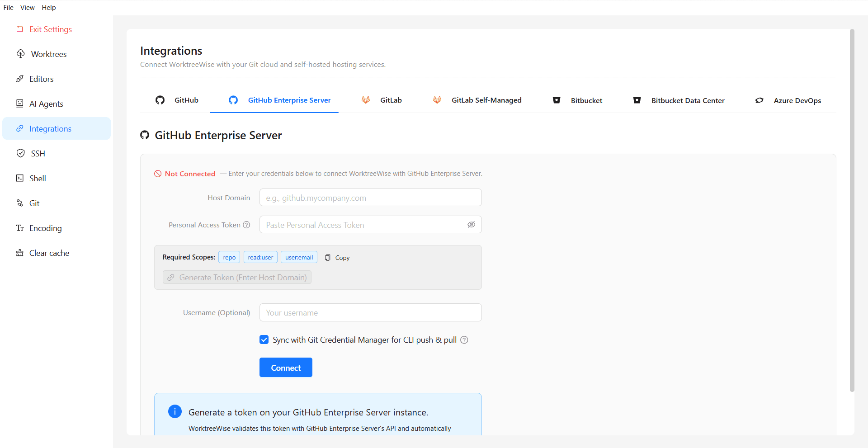Viewport: 868px width, 448px height.
Task: Uncheck Sync with Git Credential Manager
Action: (264, 340)
